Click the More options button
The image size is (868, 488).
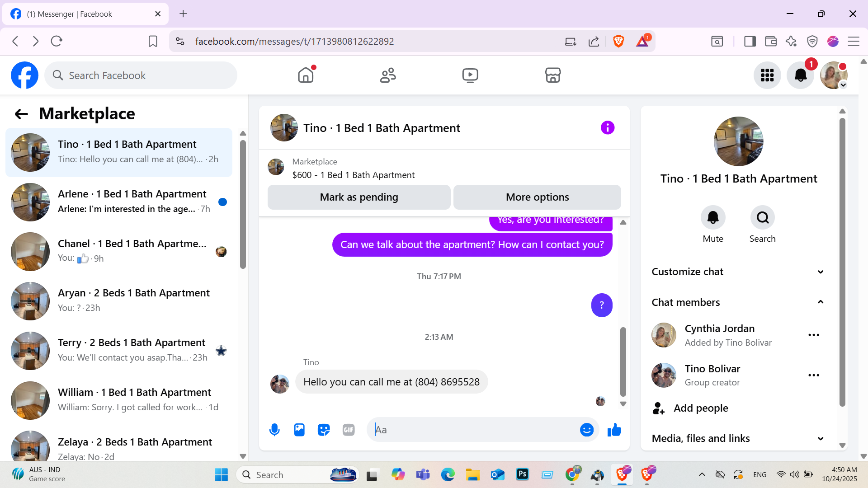[537, 197]
